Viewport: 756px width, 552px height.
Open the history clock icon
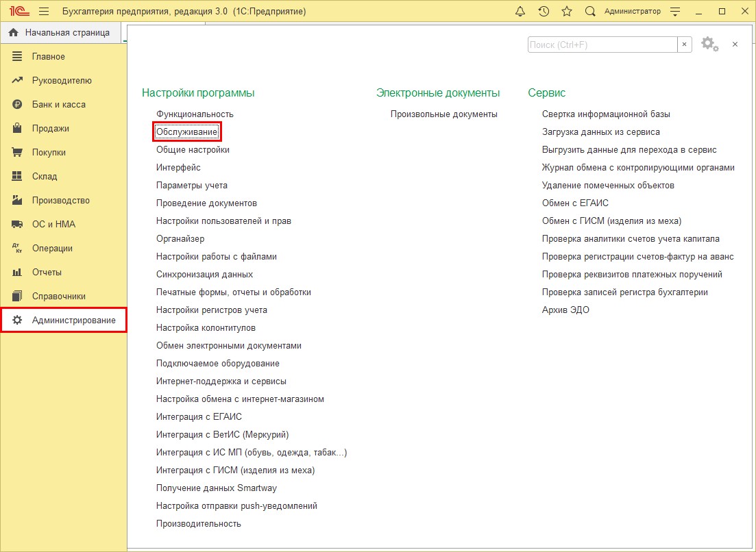[544, 12]
